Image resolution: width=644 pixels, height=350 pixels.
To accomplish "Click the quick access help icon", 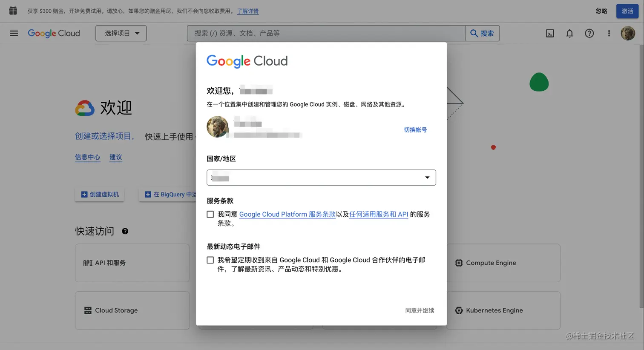I will click(125, 231).
